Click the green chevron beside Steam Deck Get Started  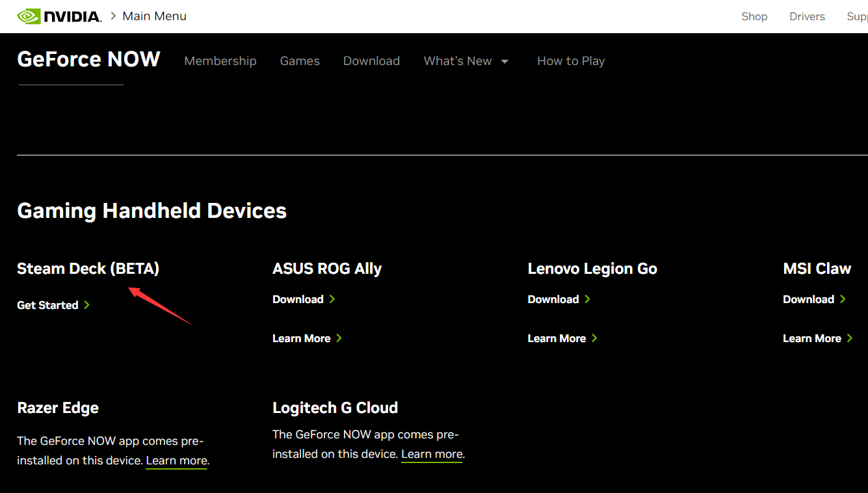click(x=88, y=304)
